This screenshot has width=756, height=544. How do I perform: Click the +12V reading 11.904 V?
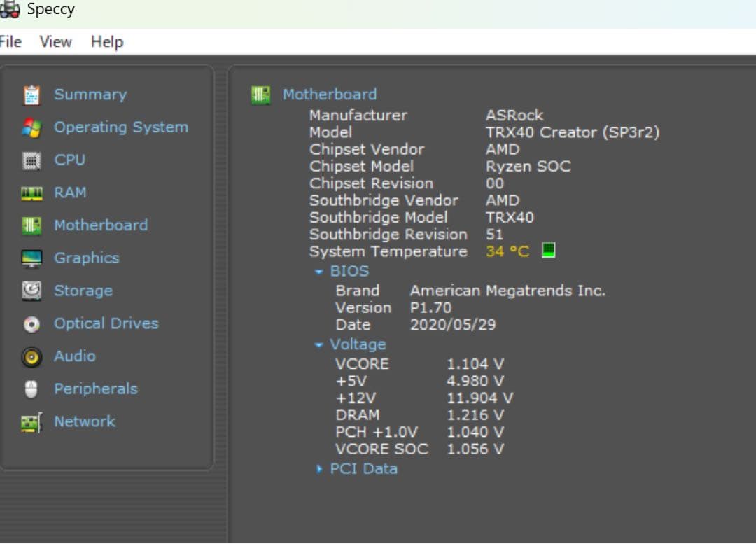(x=479, y=398)
